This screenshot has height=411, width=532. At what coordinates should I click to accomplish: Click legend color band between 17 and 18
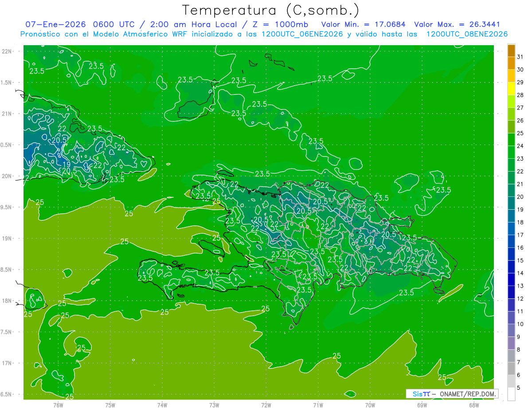click(x=511, y=228)
